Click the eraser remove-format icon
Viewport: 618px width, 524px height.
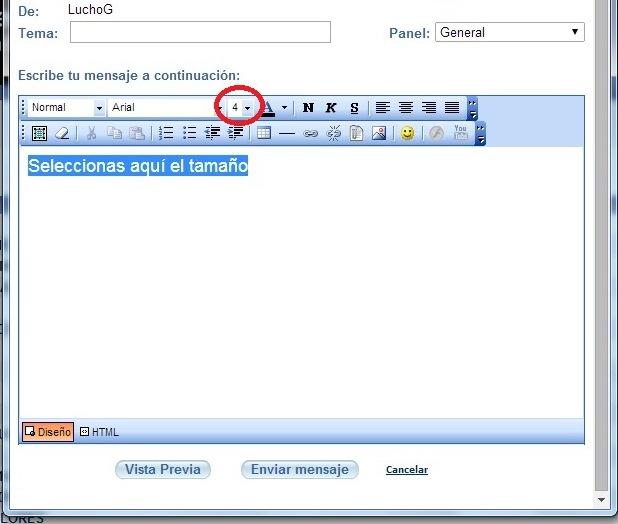tap(62, 133)
